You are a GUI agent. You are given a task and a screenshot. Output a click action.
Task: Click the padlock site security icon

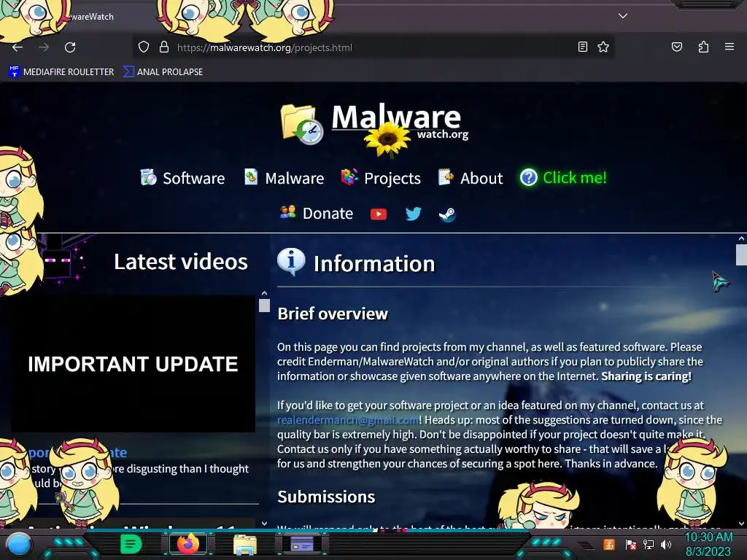click(164, 47)
